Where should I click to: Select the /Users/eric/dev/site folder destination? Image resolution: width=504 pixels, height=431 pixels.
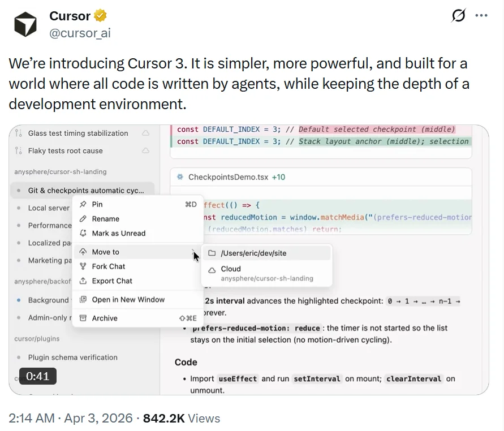click(x=253, y=253)
